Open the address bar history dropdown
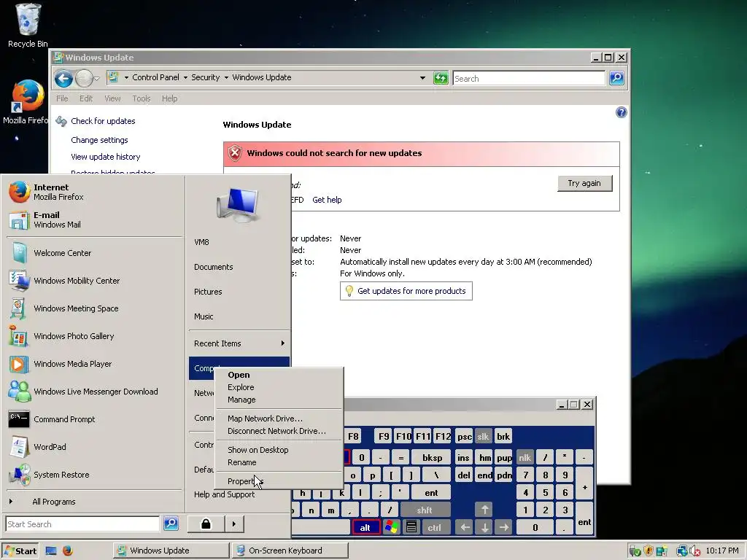Viewport: 747px width, 560px height. [x=422, y=77]
